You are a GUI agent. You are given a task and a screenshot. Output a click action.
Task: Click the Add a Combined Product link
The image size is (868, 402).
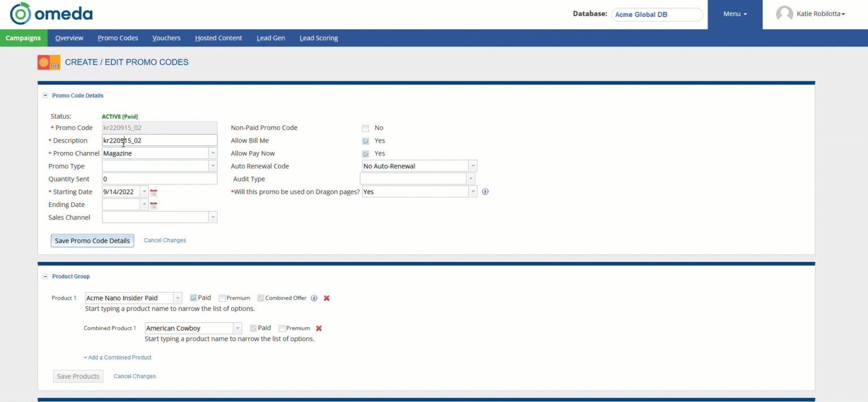pos(118,357)
